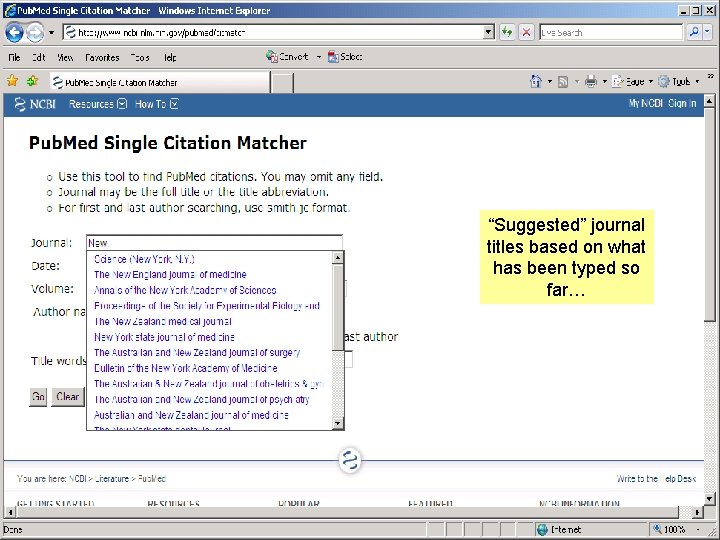Open the search provider options dropdown

(707, 32)
